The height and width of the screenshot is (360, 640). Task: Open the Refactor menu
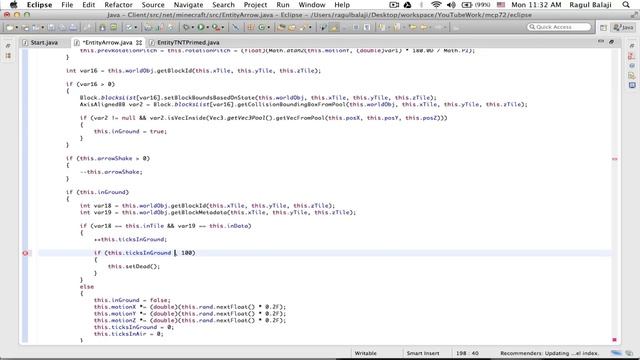tap(118, 5)
